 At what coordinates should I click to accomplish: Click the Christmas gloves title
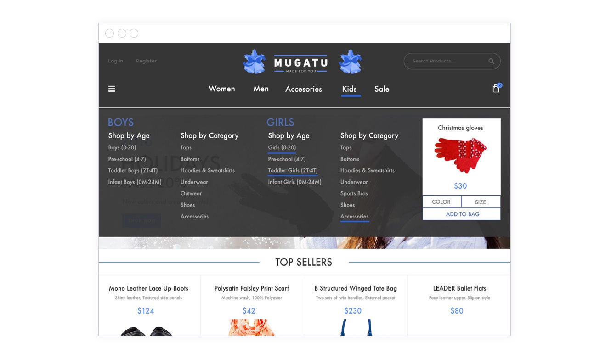(460, 128)
